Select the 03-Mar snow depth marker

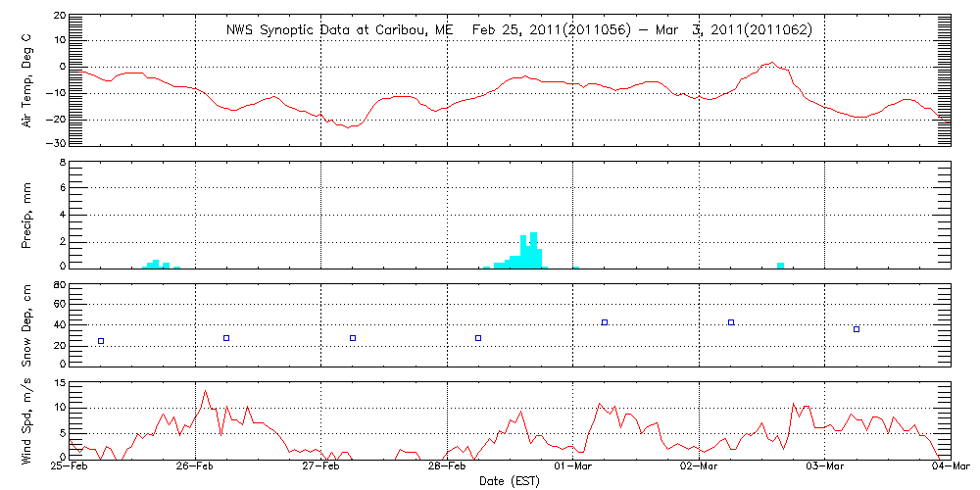pos(857,329)
